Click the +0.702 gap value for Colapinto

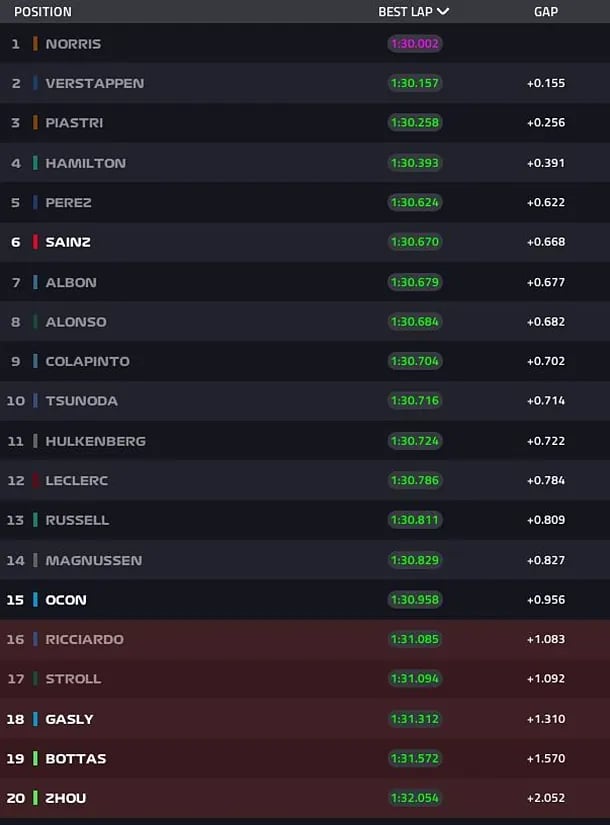point(545,361)
